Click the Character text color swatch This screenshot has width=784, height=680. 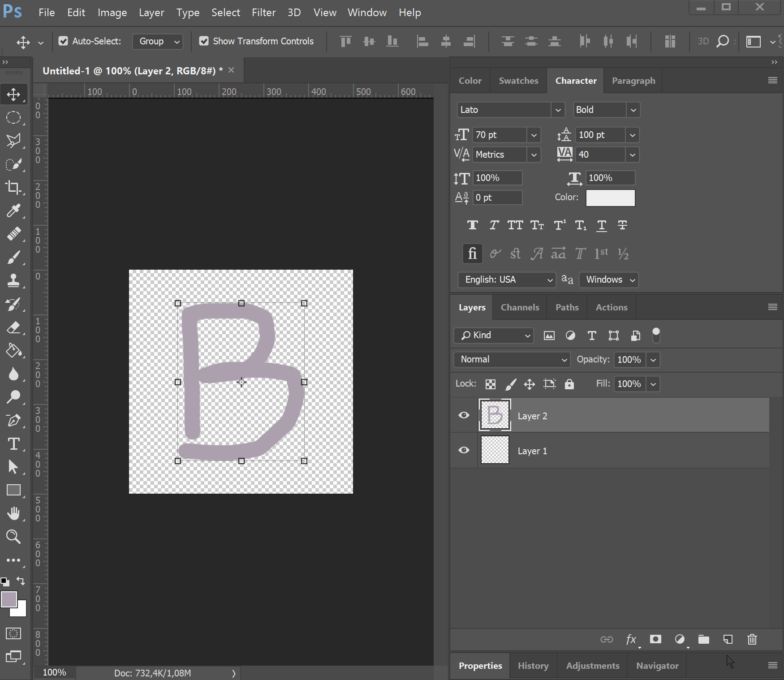pos(610,198)
